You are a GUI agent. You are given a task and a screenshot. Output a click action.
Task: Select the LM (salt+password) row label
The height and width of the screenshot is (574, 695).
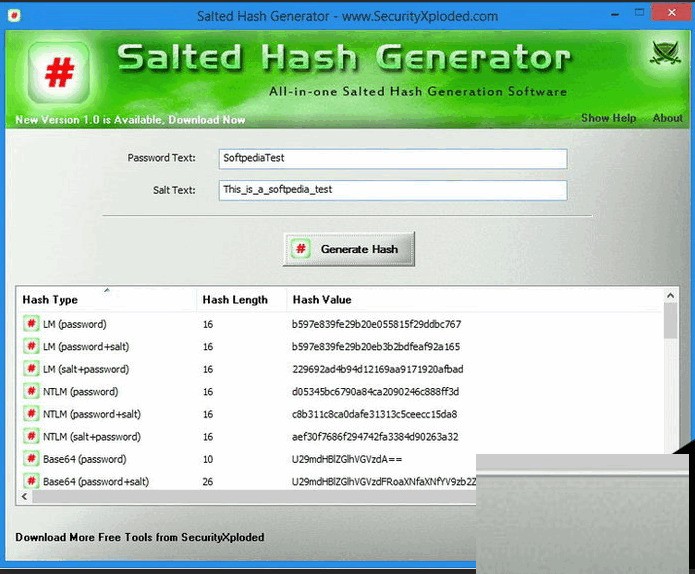[x=86, y=369]
